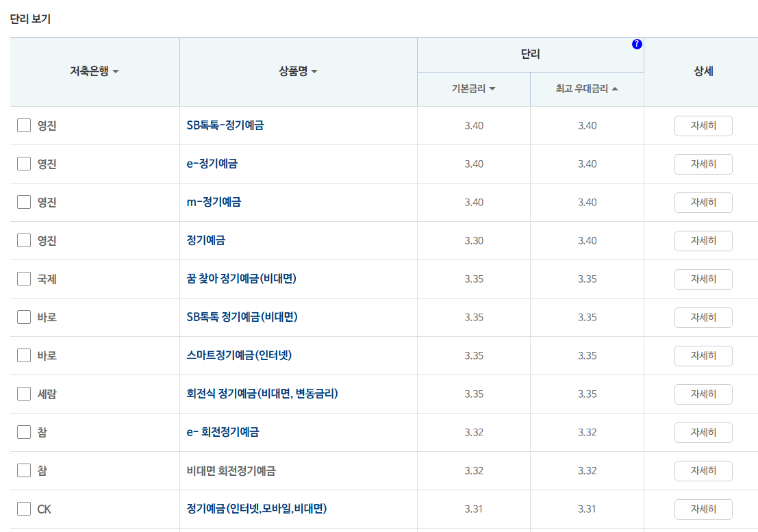The width and height of the screenshot is (758, 532).
Task: Check the box for 영진 SB톡톡-정기예금
Action: 24,125
